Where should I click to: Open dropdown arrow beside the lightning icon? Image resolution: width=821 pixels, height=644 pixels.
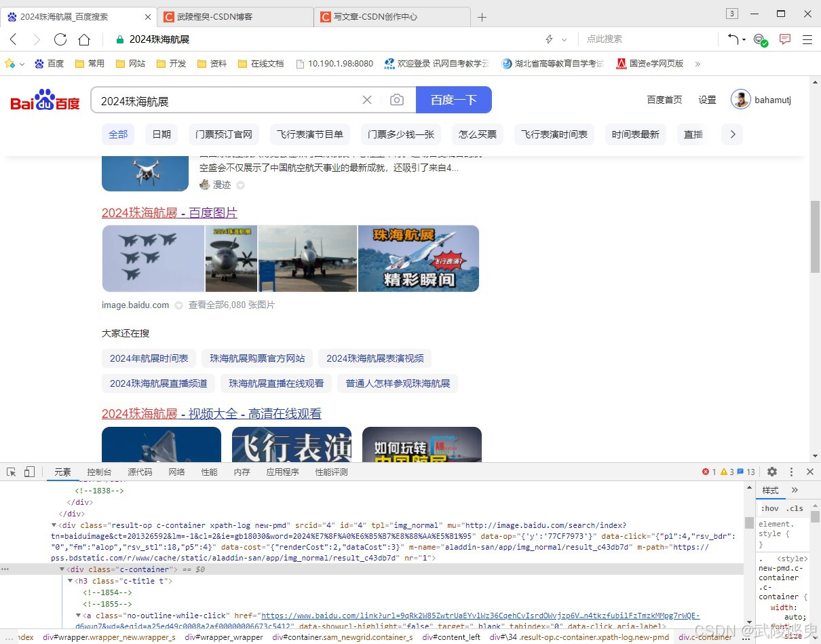coord(564,40)
